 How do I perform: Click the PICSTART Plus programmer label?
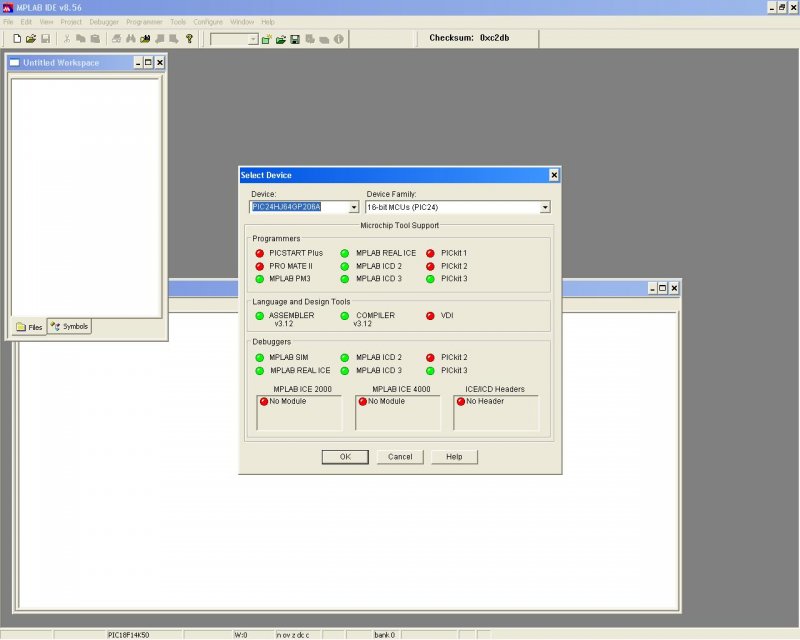click(296, 253)
